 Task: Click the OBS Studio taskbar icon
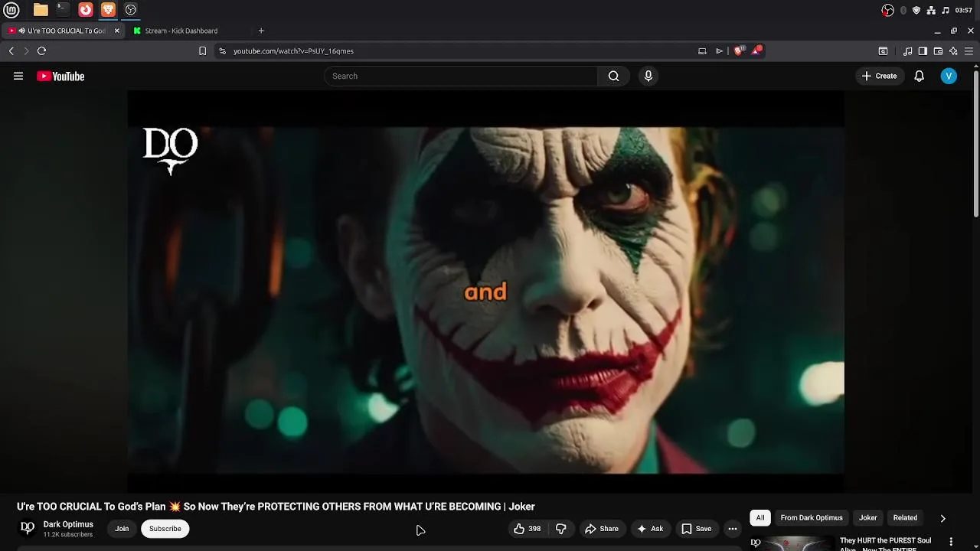131,10
